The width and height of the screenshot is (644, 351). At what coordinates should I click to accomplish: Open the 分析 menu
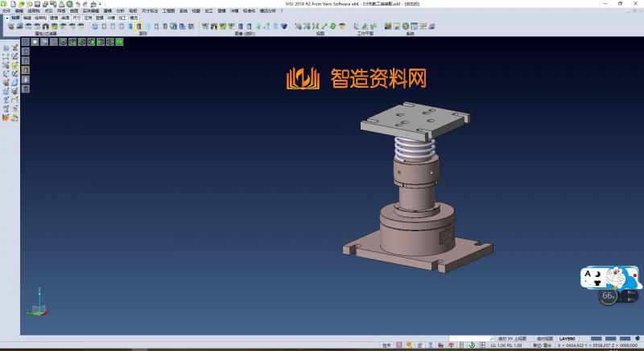[x=120, y=11]
